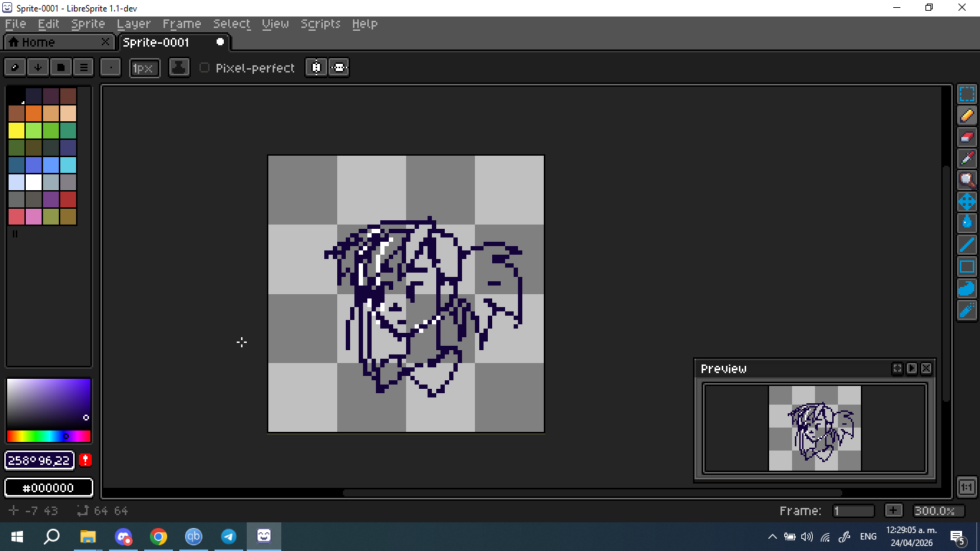This screenshot has width=980, height=551.
Task: Click the page-shaped icon in the context bar
Action: pos(61,67)
